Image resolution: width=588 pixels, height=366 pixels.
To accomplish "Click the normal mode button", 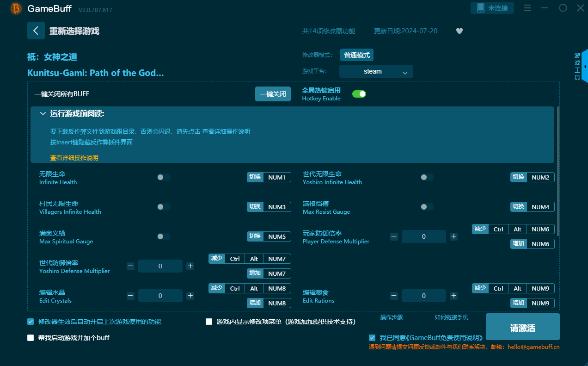I will click(x=357, y=55).
